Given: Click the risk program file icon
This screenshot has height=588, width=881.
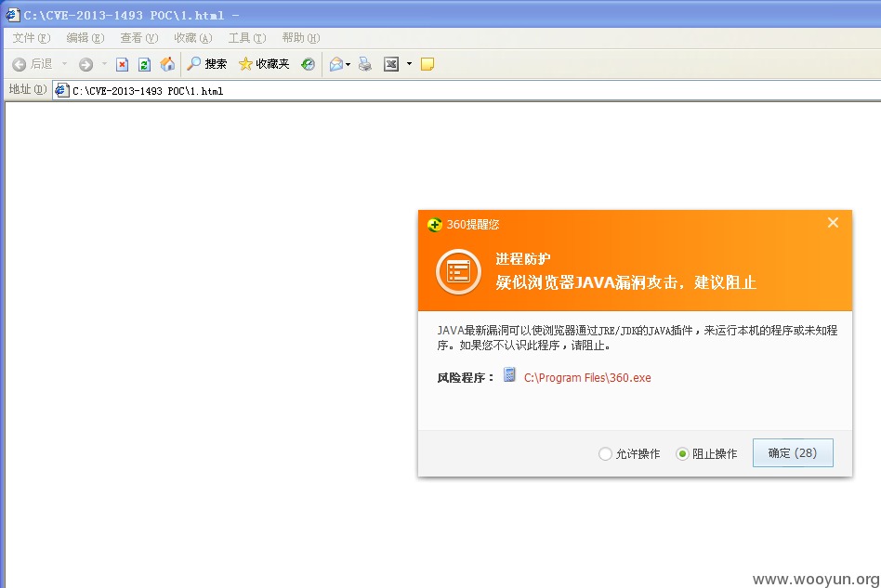Looking at the screenshot, I should coord(509,375).
